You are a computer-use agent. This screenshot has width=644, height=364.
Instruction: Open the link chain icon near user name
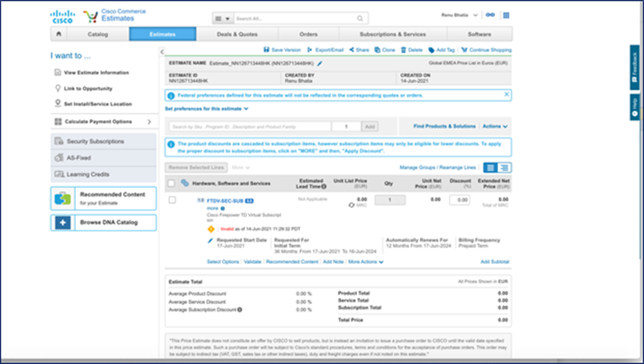coord(490,15)
